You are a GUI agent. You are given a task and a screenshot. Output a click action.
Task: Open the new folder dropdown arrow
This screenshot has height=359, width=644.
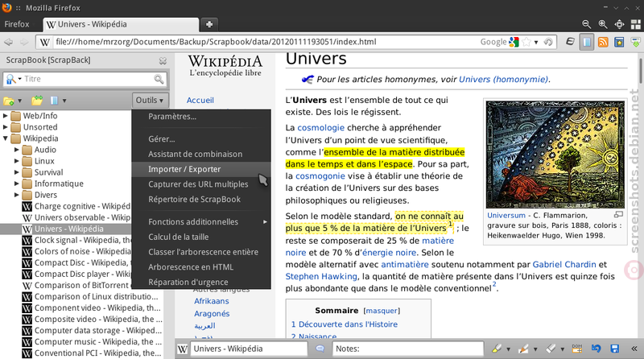tap(19, 101)
